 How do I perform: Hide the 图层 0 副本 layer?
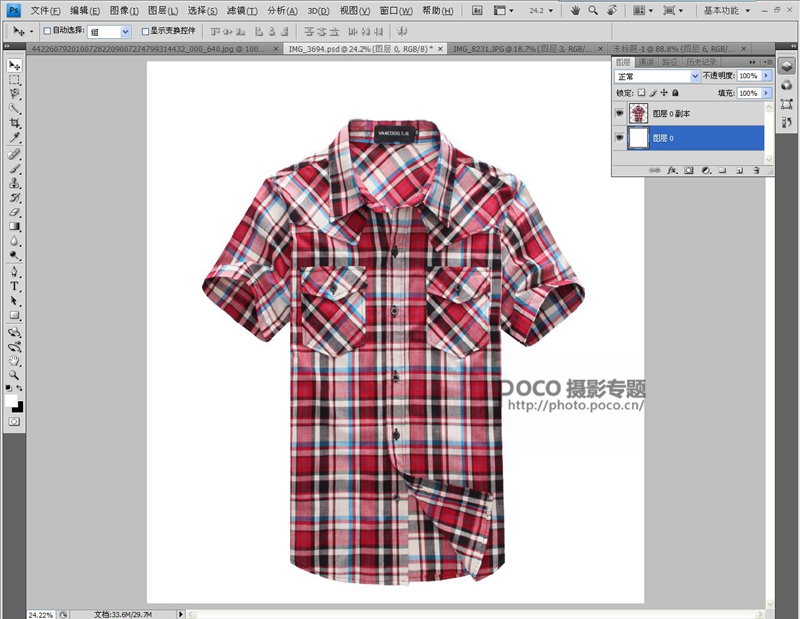coord(619,112)
